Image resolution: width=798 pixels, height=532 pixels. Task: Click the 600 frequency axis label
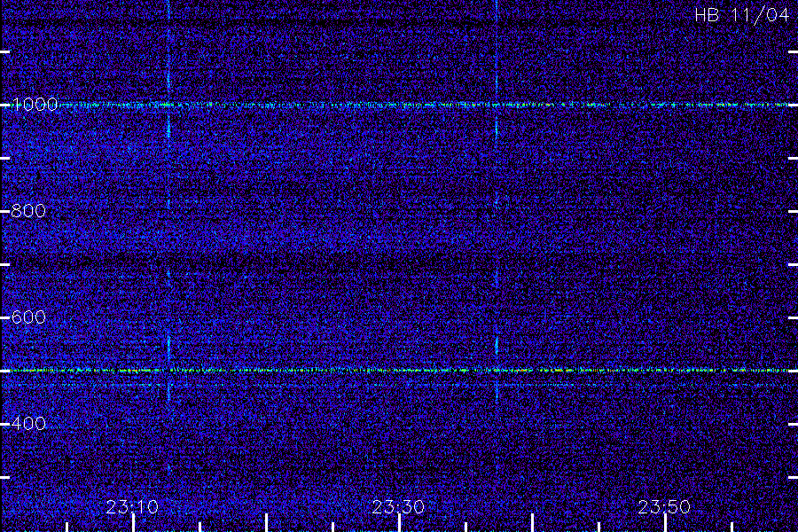[x=28, y=317]
